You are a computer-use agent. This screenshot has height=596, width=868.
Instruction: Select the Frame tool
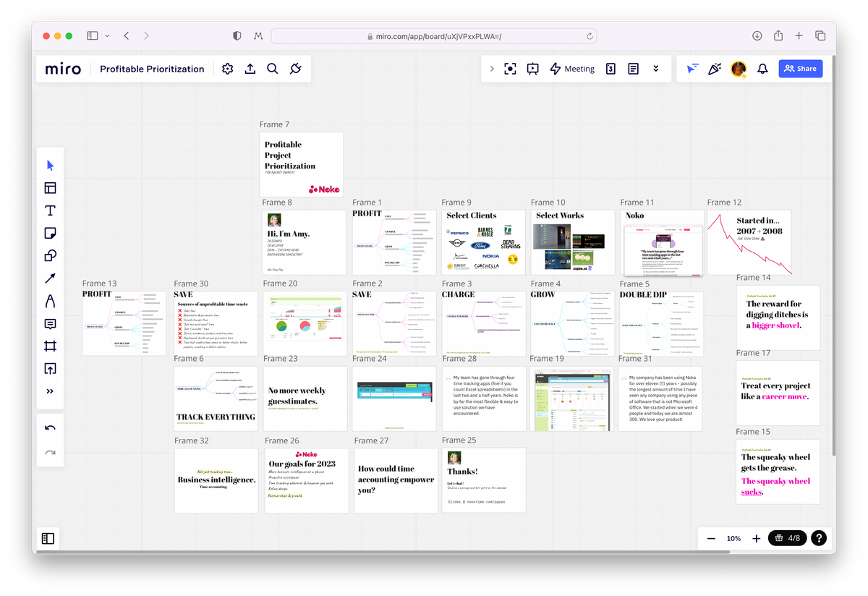coord(50,346)
